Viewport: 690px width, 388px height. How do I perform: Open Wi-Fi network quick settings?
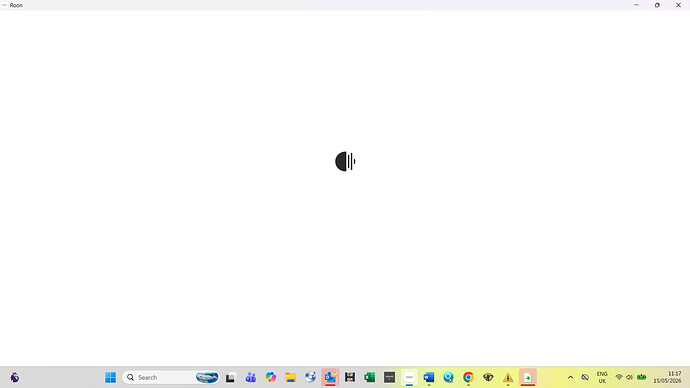[x=619, y=377]
